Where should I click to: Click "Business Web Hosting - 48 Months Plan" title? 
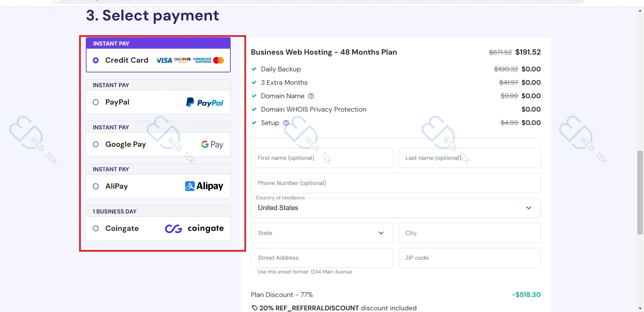(324, 52)
